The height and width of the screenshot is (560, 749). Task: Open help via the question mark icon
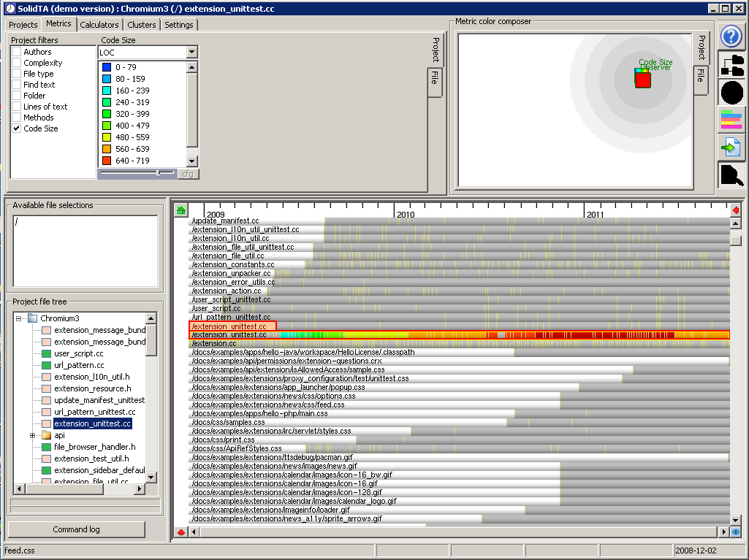731,37
